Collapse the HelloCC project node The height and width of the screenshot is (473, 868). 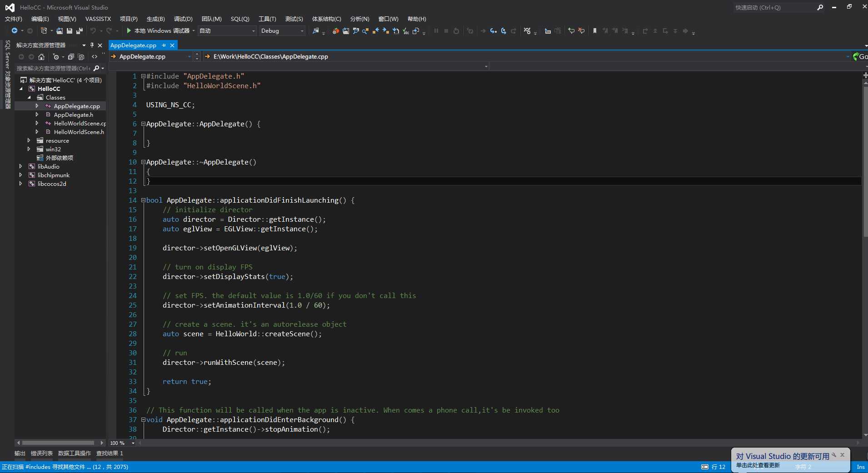point(21,89)
